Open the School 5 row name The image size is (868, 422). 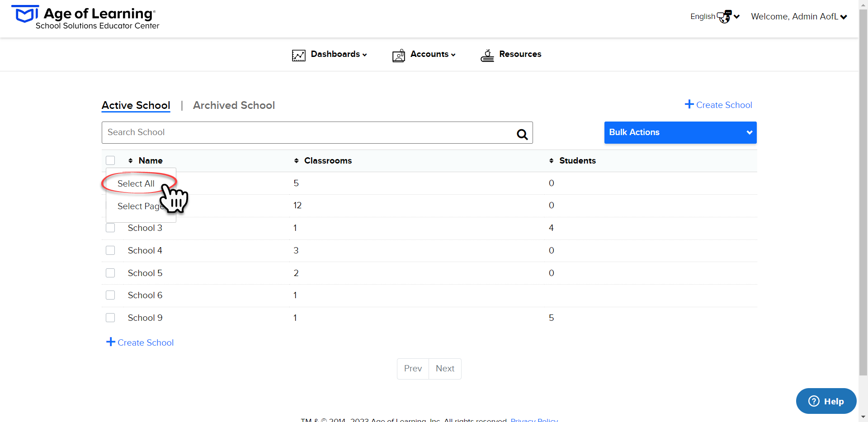(x=145, y=273)
